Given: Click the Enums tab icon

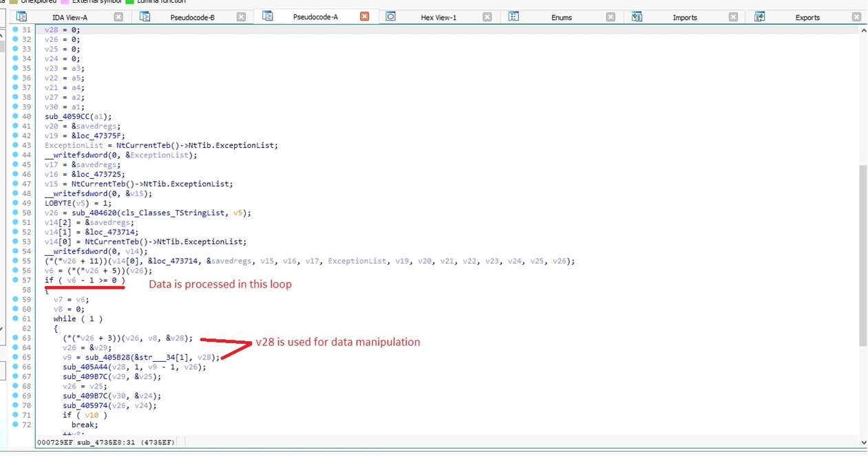Looking at the screenshot, I should (x=514, y=17).
